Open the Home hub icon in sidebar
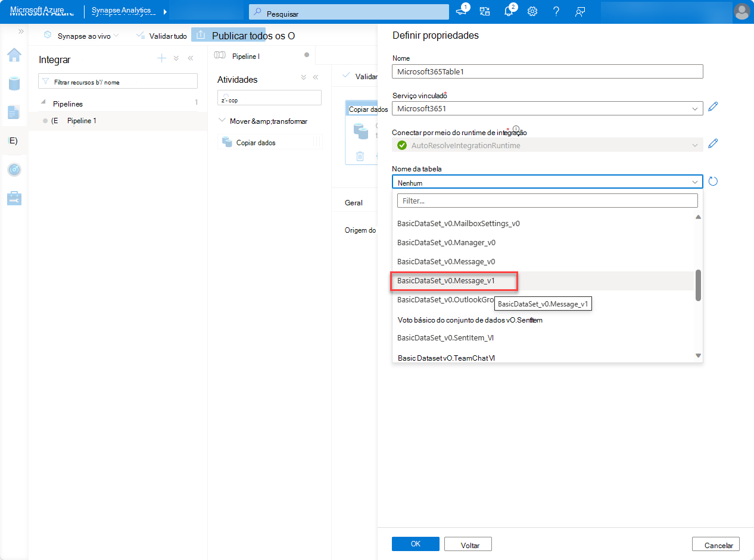Image resolution: width=754 pixels, height=560 pixels. pos(14,55)
